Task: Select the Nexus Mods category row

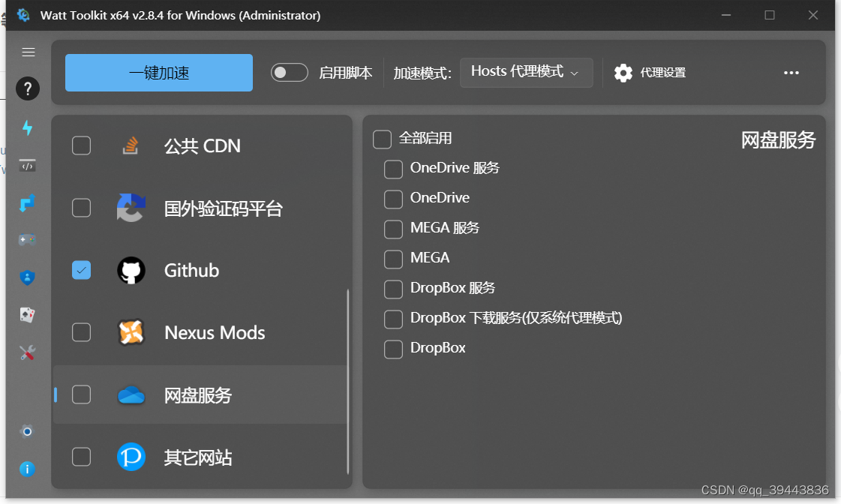Action: pyautogui.click(x=200, y=332)
